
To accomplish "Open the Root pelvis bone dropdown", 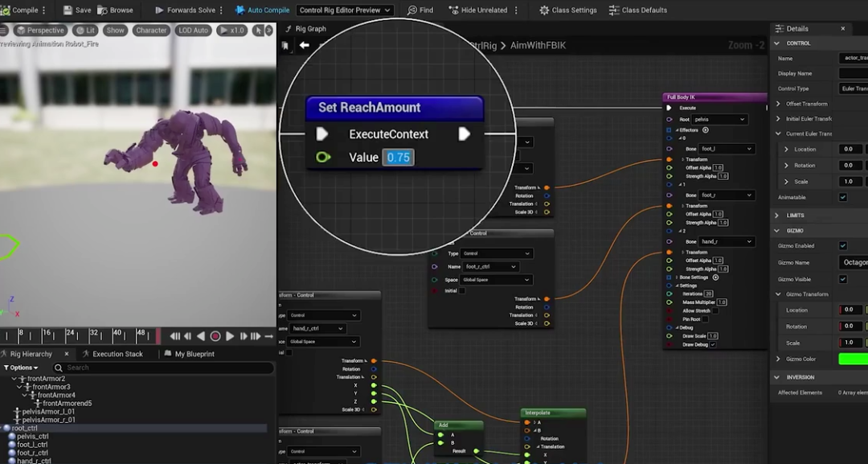I will click(x=720, y=119).
